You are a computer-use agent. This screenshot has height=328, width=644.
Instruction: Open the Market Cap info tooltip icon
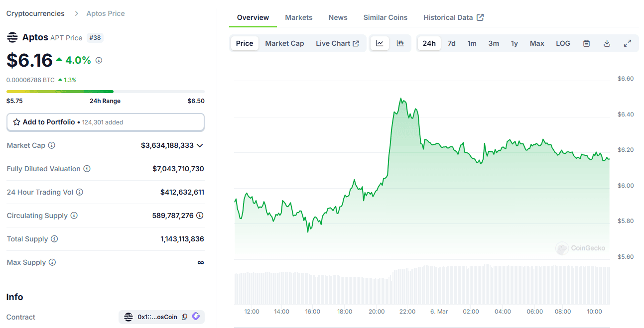tap(52, 145)
